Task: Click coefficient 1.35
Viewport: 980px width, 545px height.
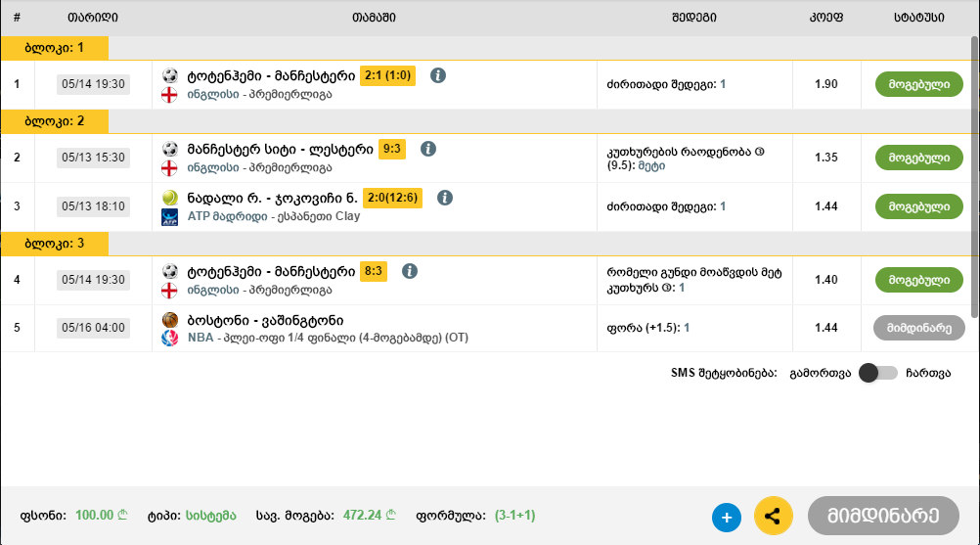Action: (825, 158)
